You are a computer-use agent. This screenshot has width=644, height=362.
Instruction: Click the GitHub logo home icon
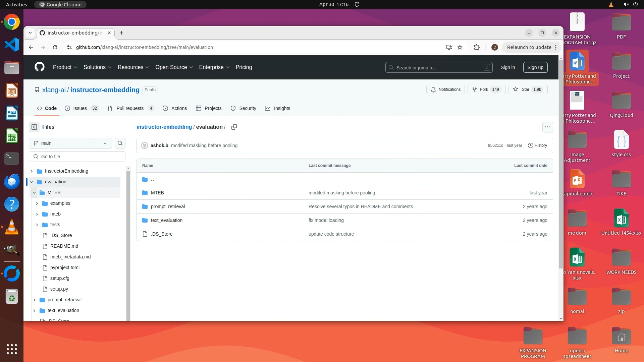tap(40, 67)
